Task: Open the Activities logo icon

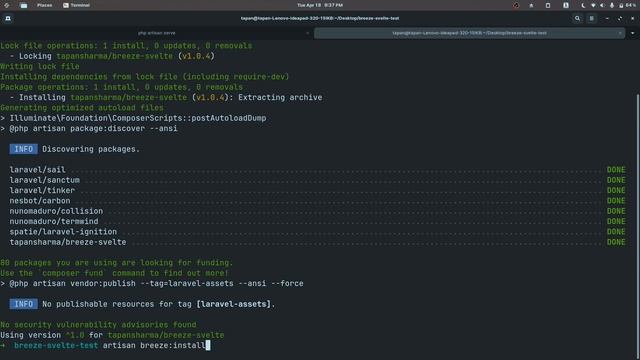Action: click(7, 5)
